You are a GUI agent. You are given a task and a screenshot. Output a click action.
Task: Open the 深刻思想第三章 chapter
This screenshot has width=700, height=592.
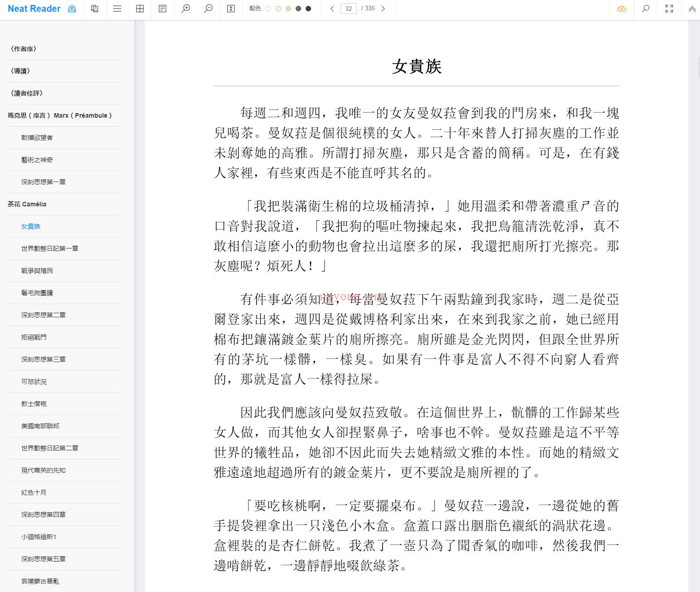[x=43, y=359]
